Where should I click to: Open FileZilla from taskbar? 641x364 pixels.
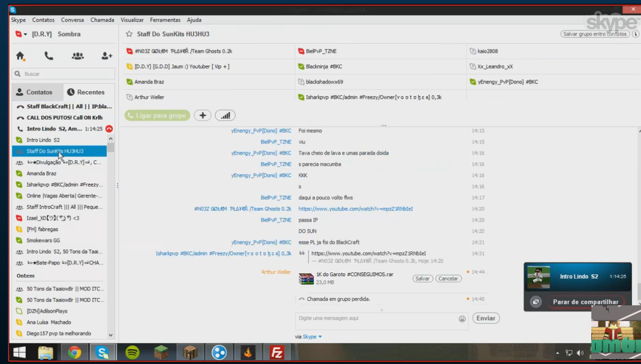pos(277,353)
